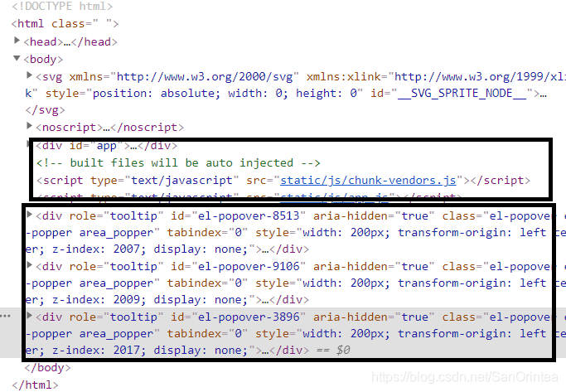Click the z-index: 2007 style value
The height and width of the screenshot is (392, 566).
pos(96,249)
